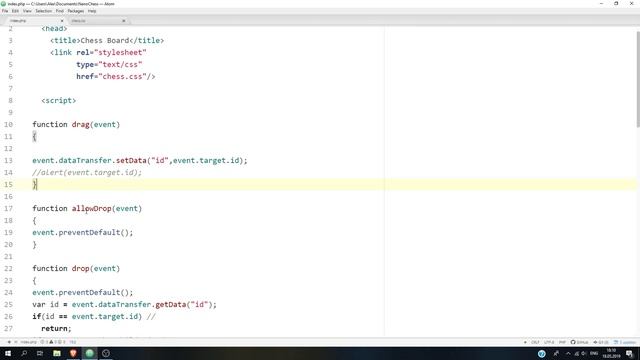
Task: Open the Selection menu
Action: click(44, 11)
